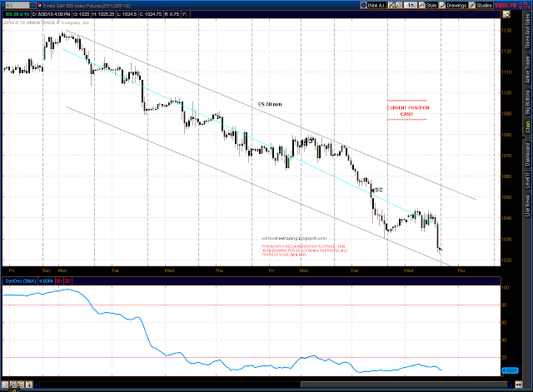Screen dimensions: 533x392
Task: Click the C: 1024.75 close value
Action: coord(151,14)
